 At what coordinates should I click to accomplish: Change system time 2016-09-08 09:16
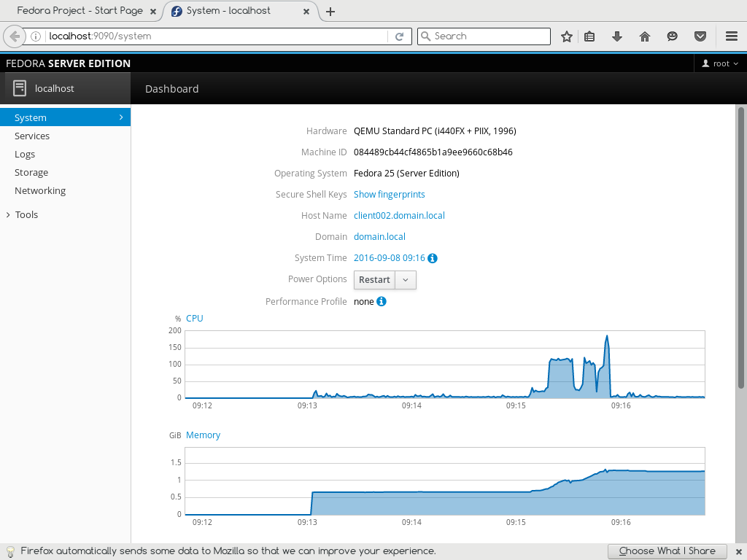[x=390, y=258]
